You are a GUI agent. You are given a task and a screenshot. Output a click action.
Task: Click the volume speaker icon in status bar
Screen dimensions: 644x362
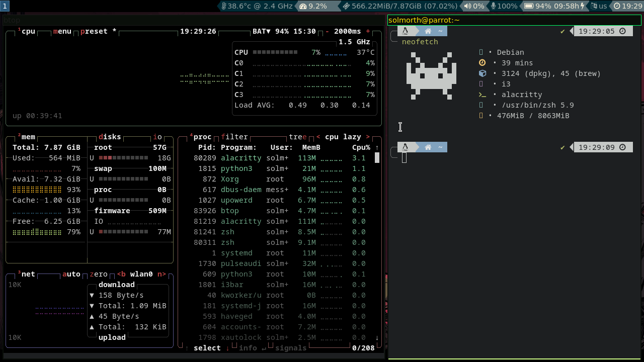click(x=467, y=6)
